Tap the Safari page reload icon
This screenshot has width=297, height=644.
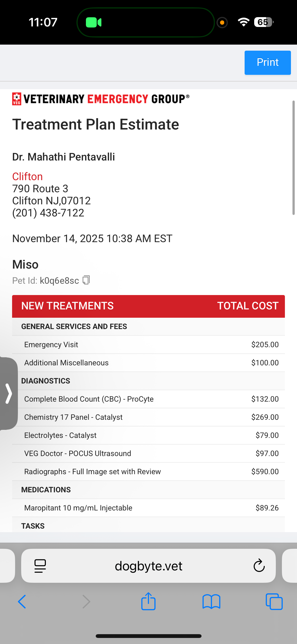(x=259, y=566)
